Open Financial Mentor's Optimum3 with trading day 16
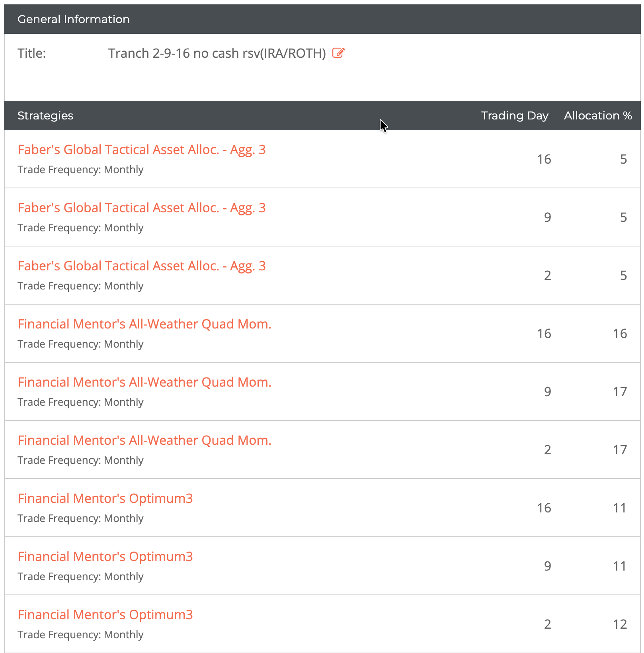 tap(105, 499)
